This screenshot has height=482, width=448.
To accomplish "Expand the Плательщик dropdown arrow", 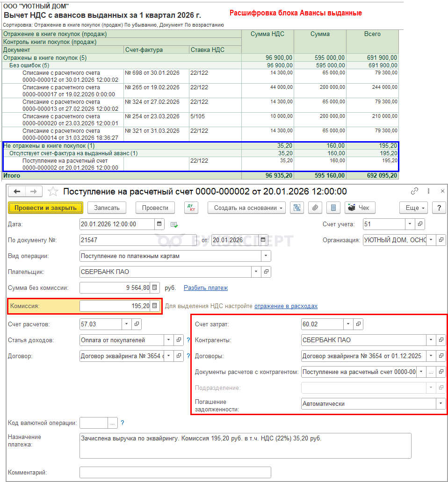I will pos(256,272).
